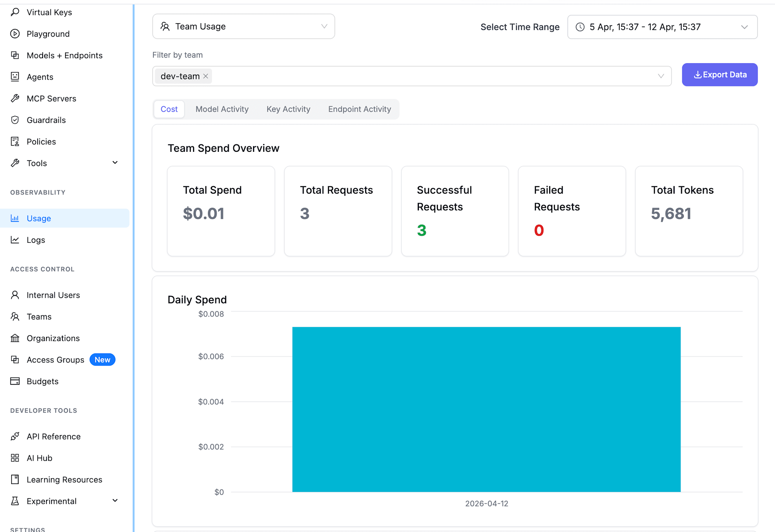Click the Export Data button
Viewport: 775px width, 532px height.
coord(720,75)
